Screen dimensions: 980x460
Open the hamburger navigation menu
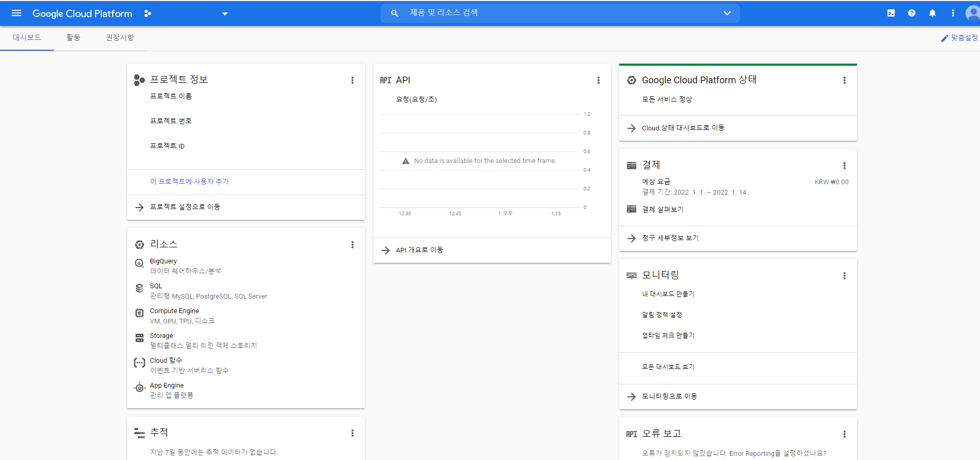tap(17, 13)
